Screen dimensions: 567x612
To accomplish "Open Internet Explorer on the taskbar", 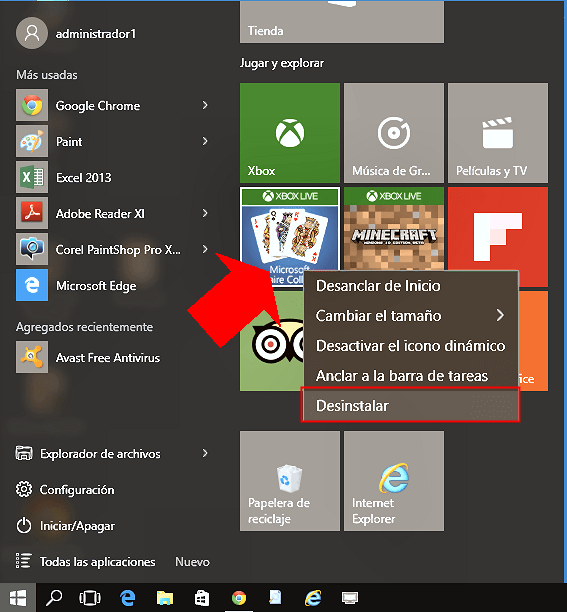I will coord(313,598).
